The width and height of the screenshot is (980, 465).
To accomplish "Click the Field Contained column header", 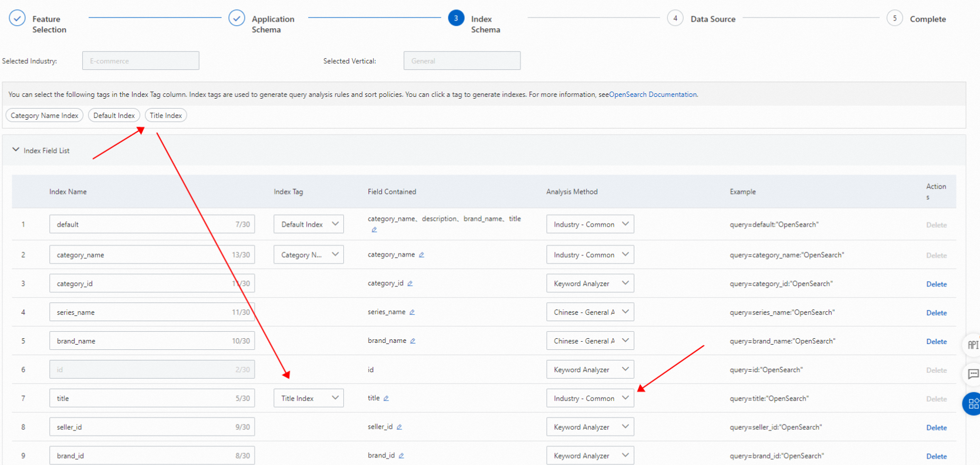I will [392, 192].
